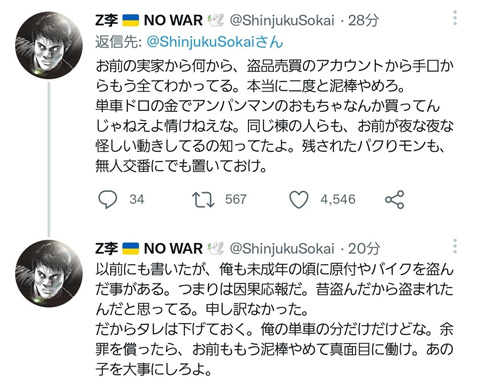Open the profile avatar of the second tweet
The width and height of the screenshot is (480, 384).
tap(49, 273)
